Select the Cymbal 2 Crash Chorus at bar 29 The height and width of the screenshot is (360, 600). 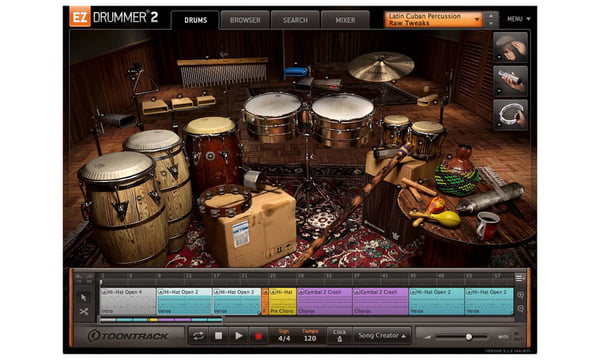pos(324,301)
